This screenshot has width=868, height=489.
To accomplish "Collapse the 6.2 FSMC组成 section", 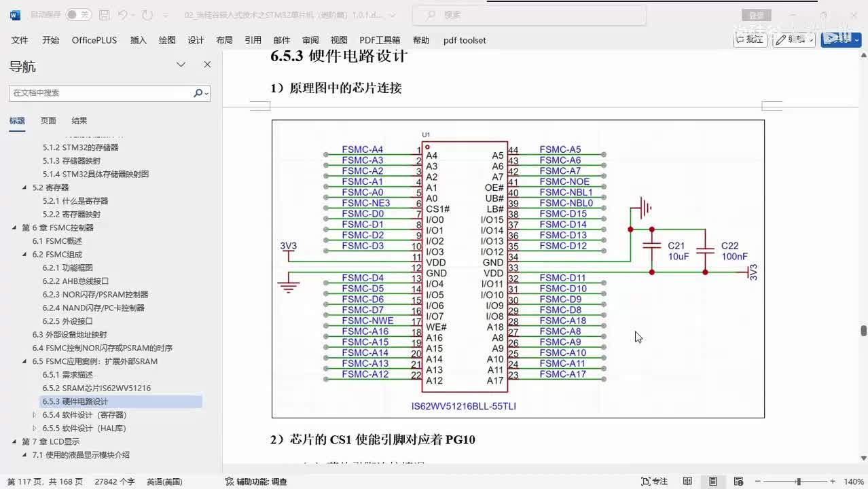I will [25, 255].
